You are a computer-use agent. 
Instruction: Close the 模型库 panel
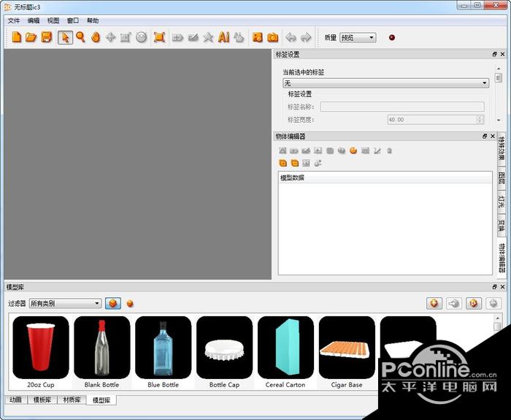point(502,286)
